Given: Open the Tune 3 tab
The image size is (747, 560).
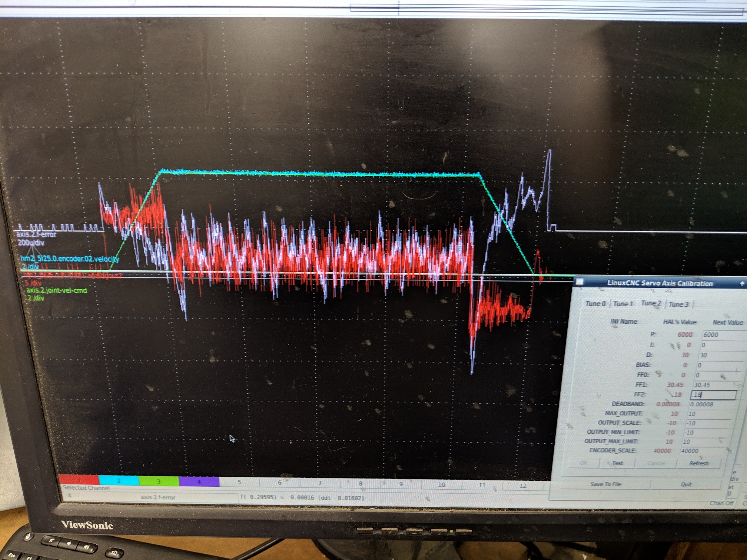Looking at the screenshot, I should point(678,304).
